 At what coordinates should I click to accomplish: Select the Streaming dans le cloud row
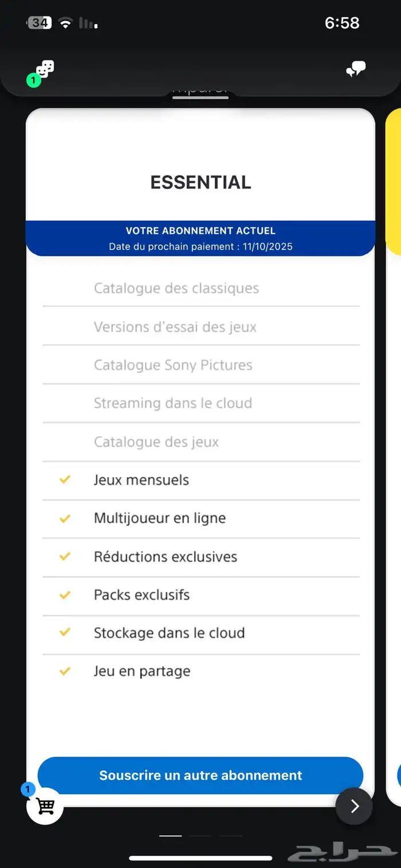pos(201,403)
